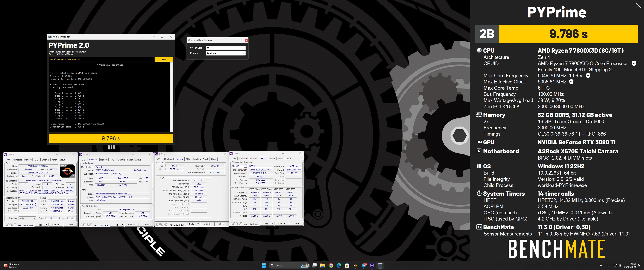Image resolution: width=644 pixels, height=270 pixels.
Task: Click the Windows OS section icon in BenchMate panel
Action: [479, 166]
